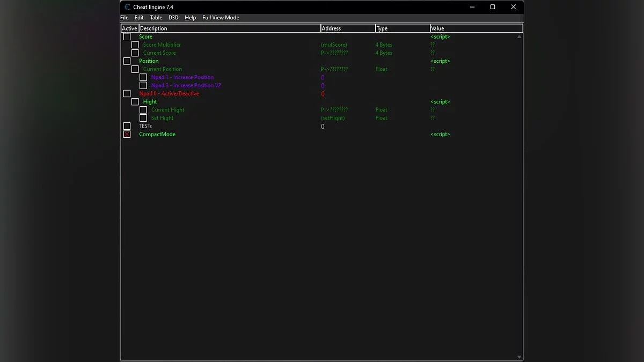Click the Hight row <script> value

point(440,101)
